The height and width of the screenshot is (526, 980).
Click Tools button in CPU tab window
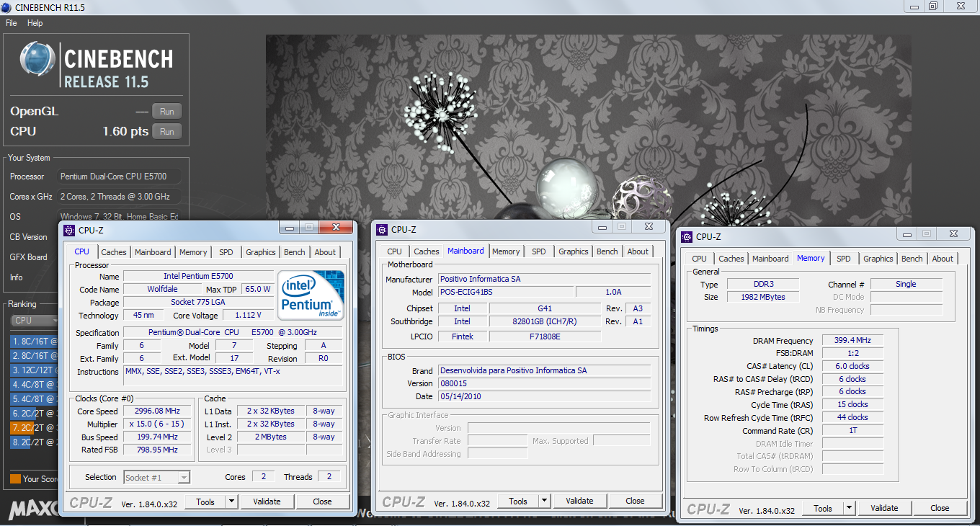(205, 502)
